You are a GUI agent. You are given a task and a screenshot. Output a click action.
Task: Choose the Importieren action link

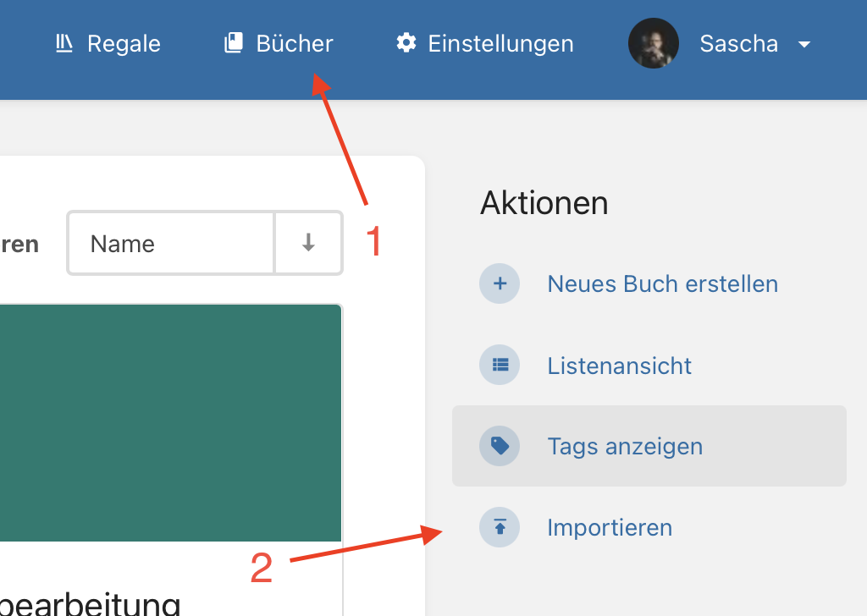click(610, 528)
